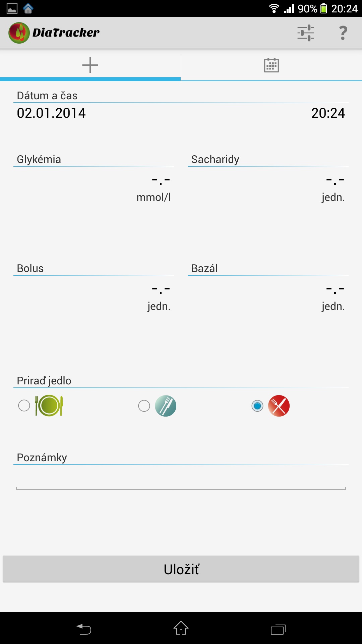Tap the green plate meal icon
The image size is (362, 644).
pyautogui.click(x=49, y=406)
